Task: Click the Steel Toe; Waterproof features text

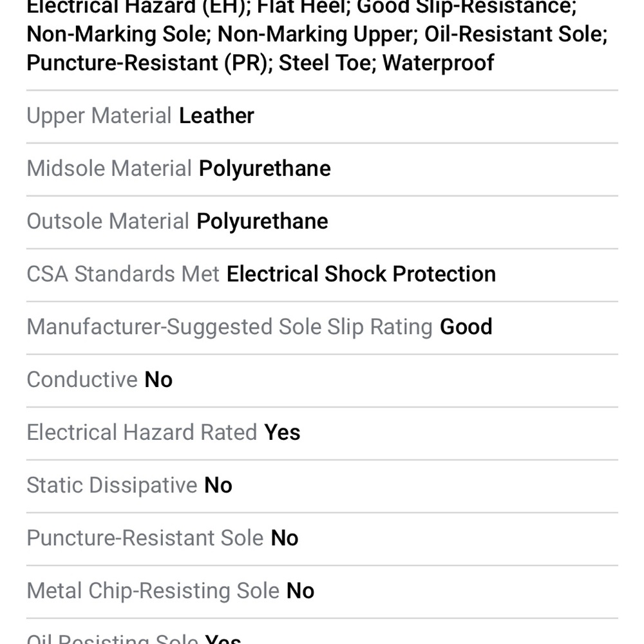Action: coord(386,63)
